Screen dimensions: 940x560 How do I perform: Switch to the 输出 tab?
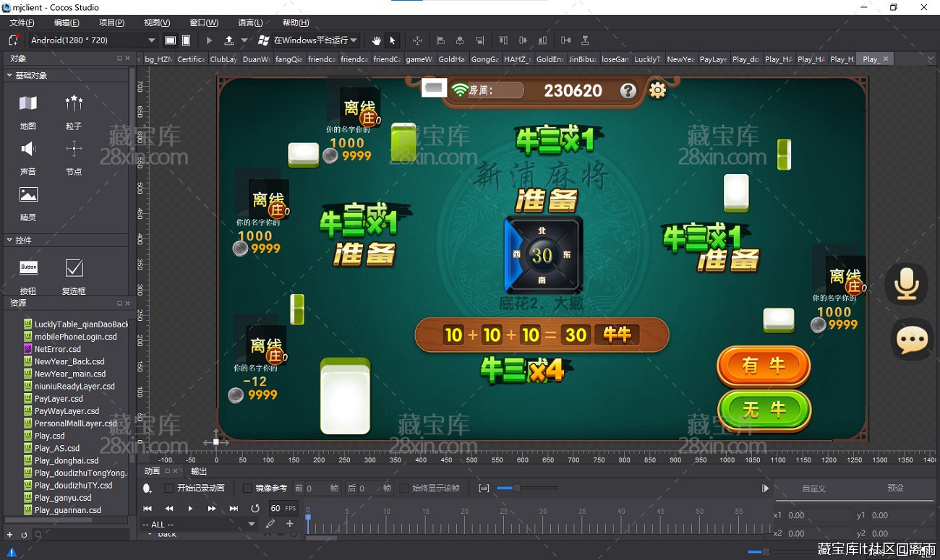point(199,471)
